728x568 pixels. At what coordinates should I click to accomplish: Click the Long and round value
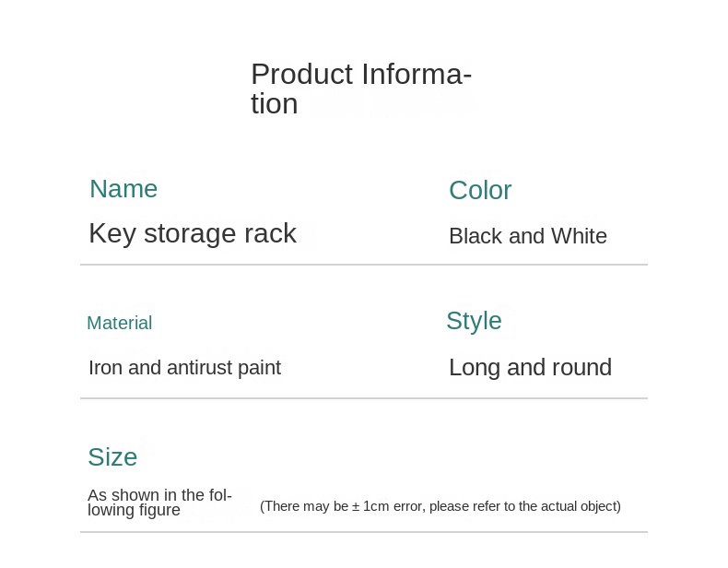530,367
